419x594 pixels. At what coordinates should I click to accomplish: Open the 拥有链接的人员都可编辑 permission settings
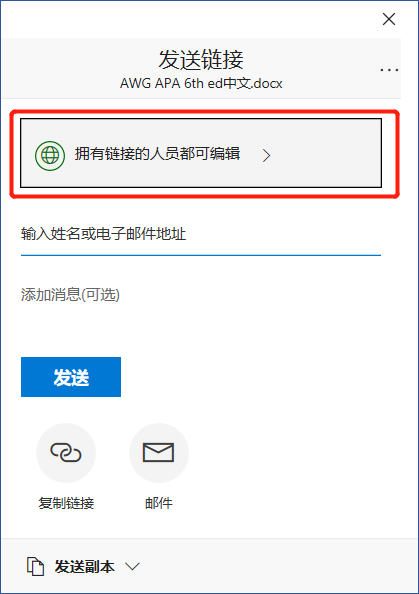tap(201, 153)
